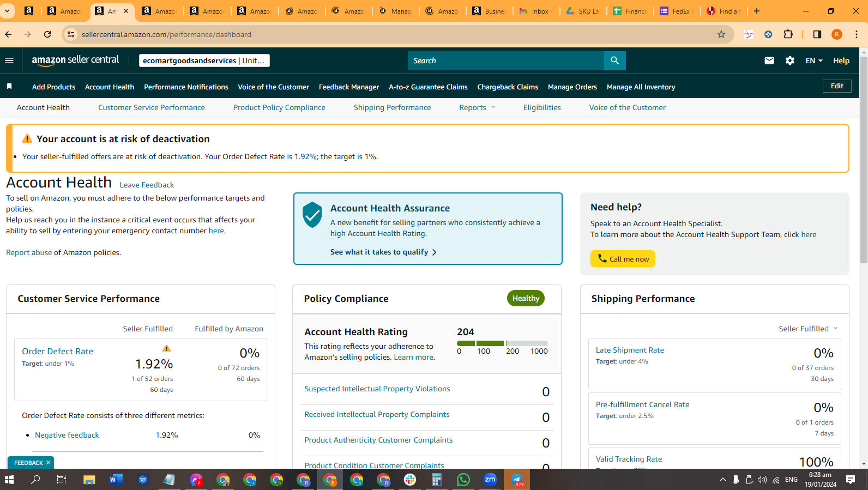
Task: Show hidden system tray icons
Action: (x=723, y=480)
